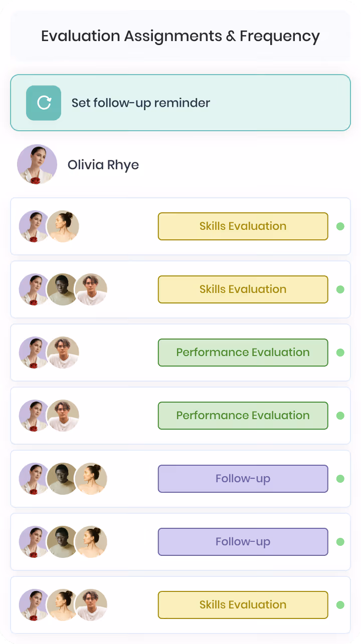The height and width of the screenshot is (644, 361).
Task: Click the refresh icon for follow-up reminder
Action: coord(44,103)
